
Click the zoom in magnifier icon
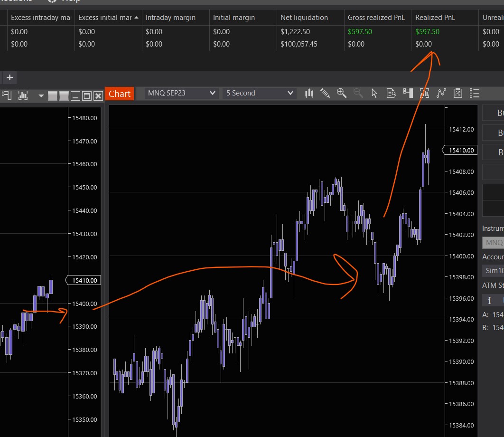pyautogui.click(x=341, y=93)
